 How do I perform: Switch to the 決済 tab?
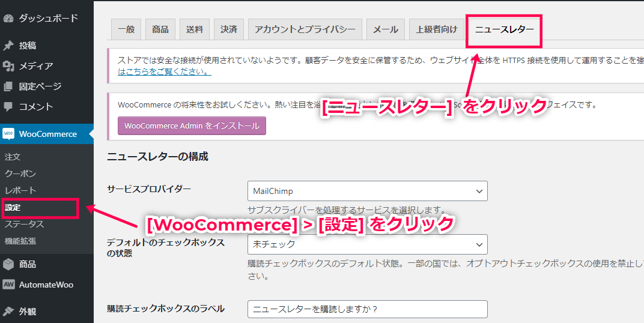[229, 29]
